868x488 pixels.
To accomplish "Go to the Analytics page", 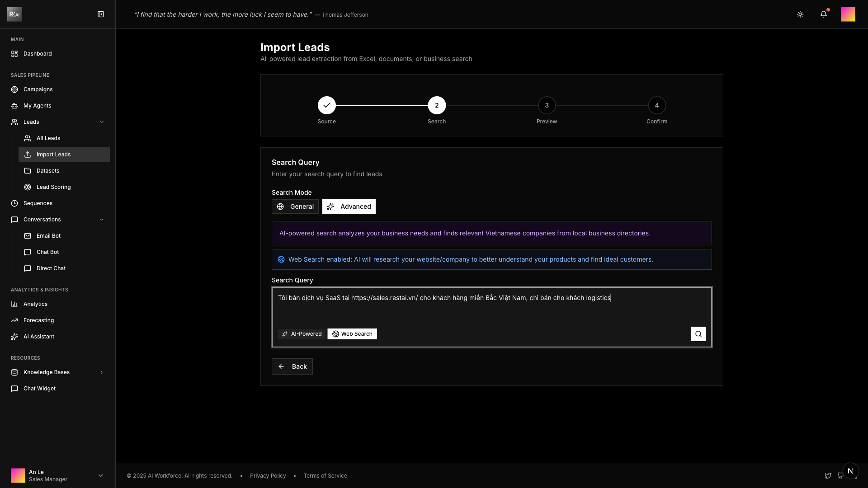I will pos(35,304).
